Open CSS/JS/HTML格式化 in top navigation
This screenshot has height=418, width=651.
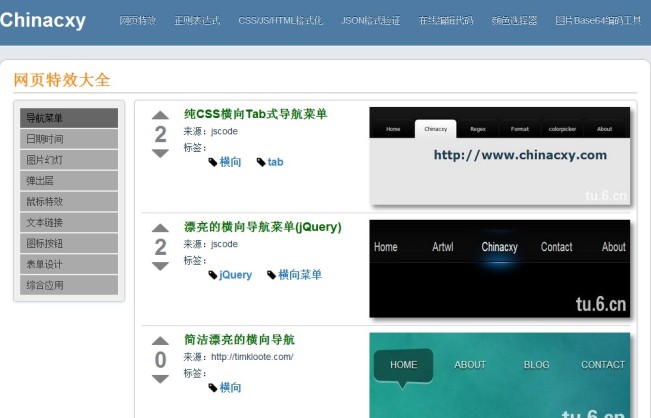tap(280, 20)
